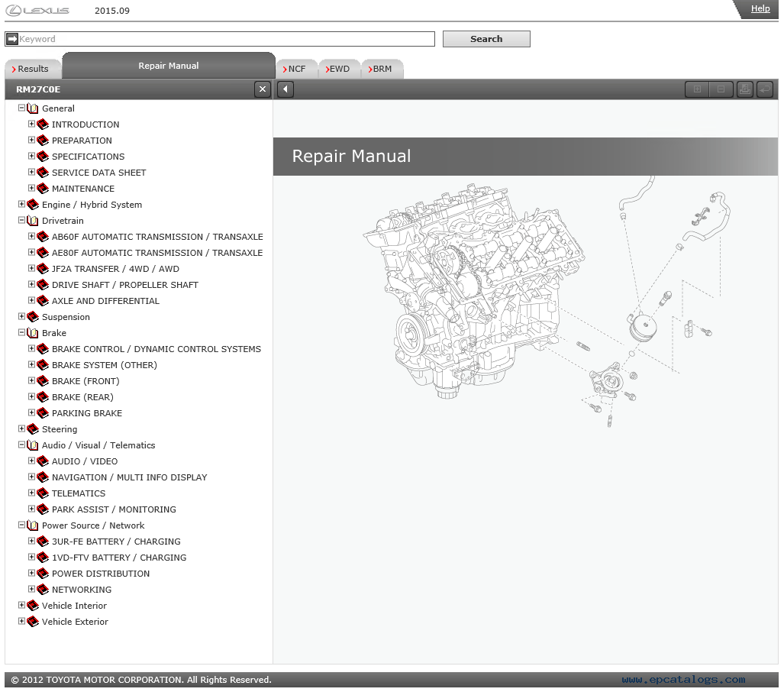The width and height of the screenshot is (784, 692).
Task: Click the SPECIFICATIONS red book icon
Action: click(x=43, y=157)
